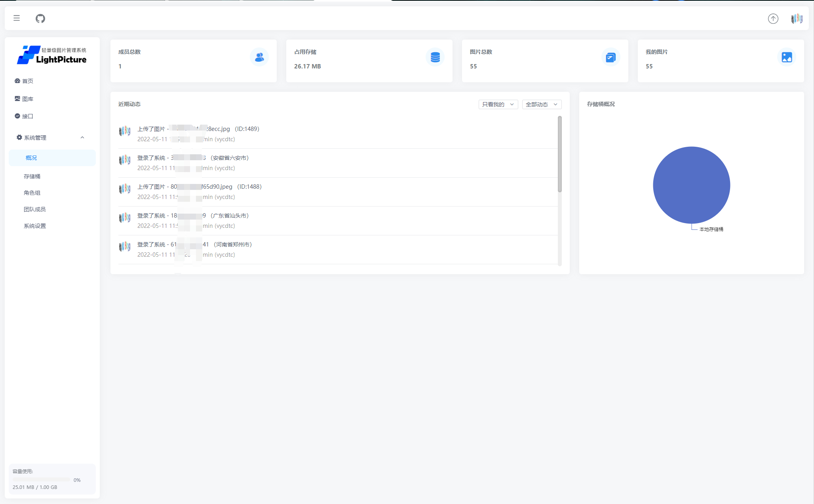Image resolution: width=814 pixels, height=504 pixels.
Task: Click the total images gallery icon
Action: [611, 57]
